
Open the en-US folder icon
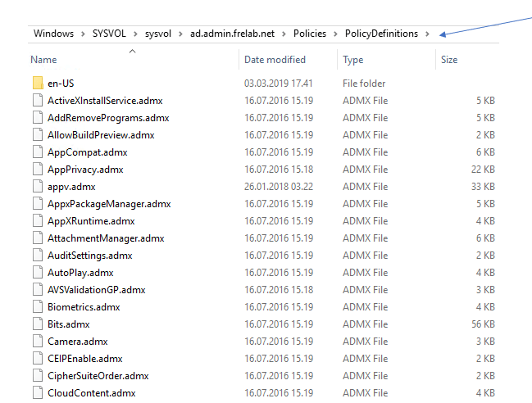(x=37, y=84)
